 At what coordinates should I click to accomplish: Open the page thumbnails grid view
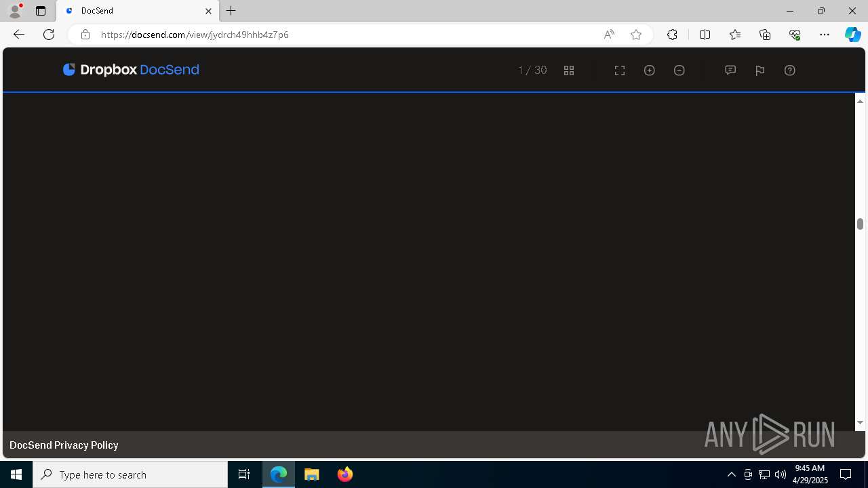click(x=569, y=70)
